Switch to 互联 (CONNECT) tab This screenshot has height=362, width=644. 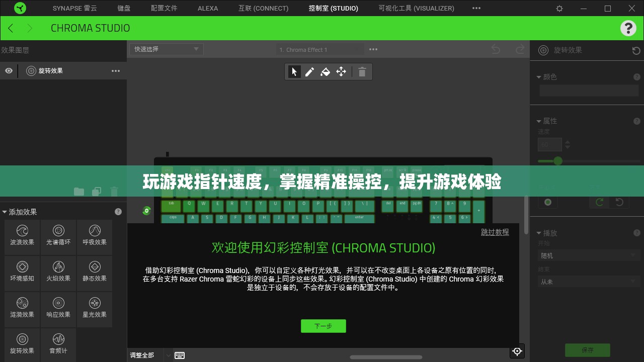[263, 9]
